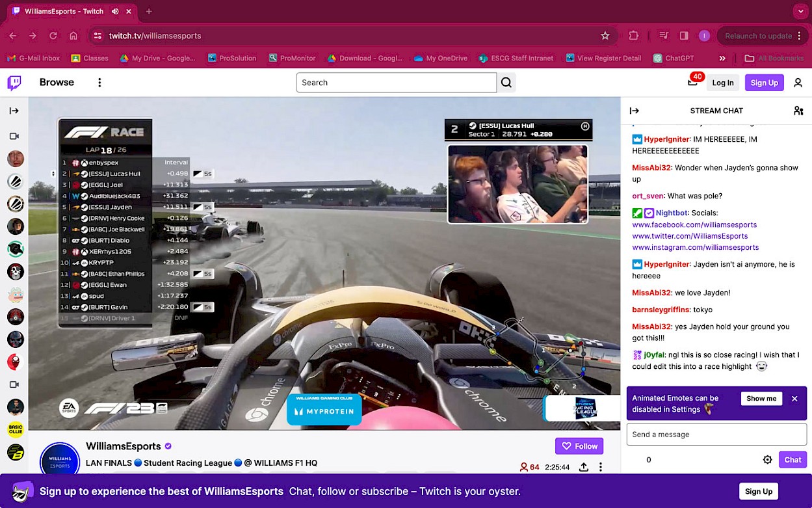Click Log In button

(x=722, y=83)
